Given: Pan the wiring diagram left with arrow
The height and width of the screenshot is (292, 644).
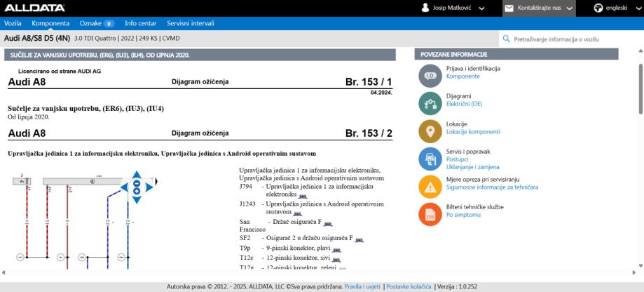Looking at the screenshot, I should (125, 187).
